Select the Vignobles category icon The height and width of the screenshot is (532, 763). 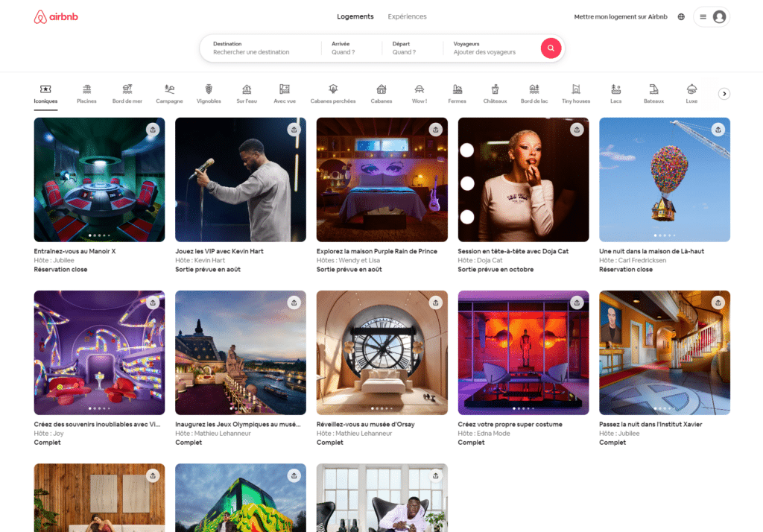209,89
